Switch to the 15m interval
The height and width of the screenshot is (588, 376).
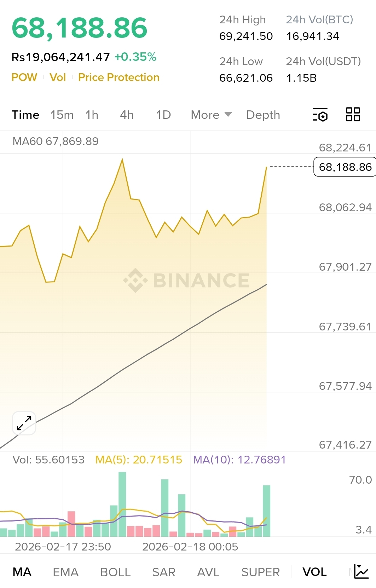[62, 115]
